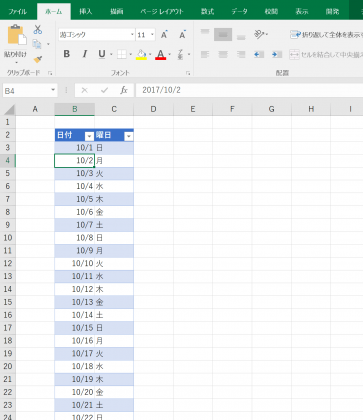Click the Center align icon
Screen dimensions: 363x420
pos(223,54)
